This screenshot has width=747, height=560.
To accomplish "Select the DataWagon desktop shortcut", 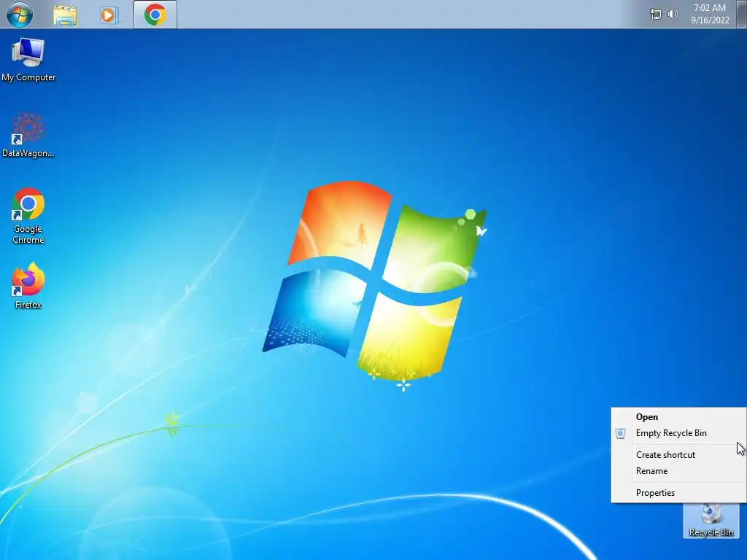I will (x=28, y=135).
